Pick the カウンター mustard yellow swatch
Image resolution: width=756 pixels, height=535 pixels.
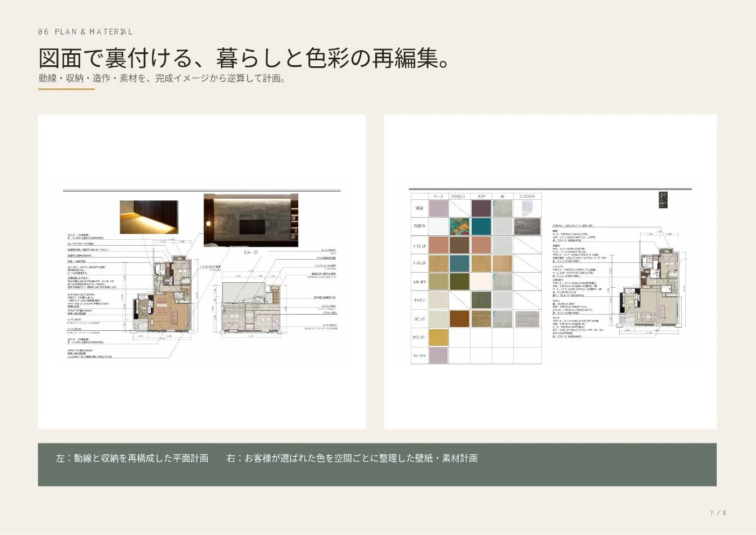438,337
